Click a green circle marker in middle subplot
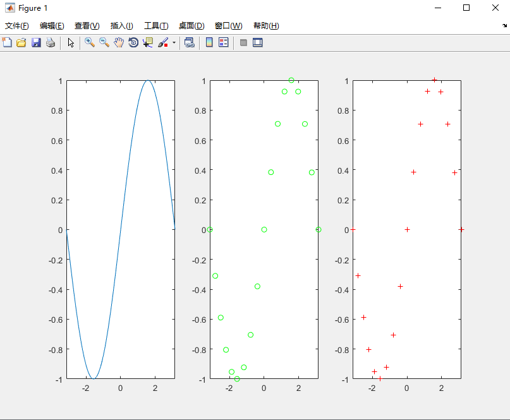 pyautogui.click(x=270, y=172)
